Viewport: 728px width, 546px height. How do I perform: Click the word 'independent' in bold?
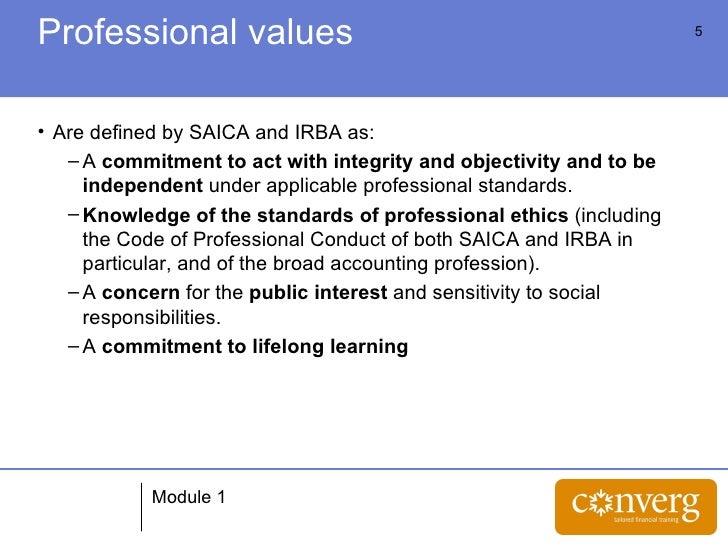[143, 186]
